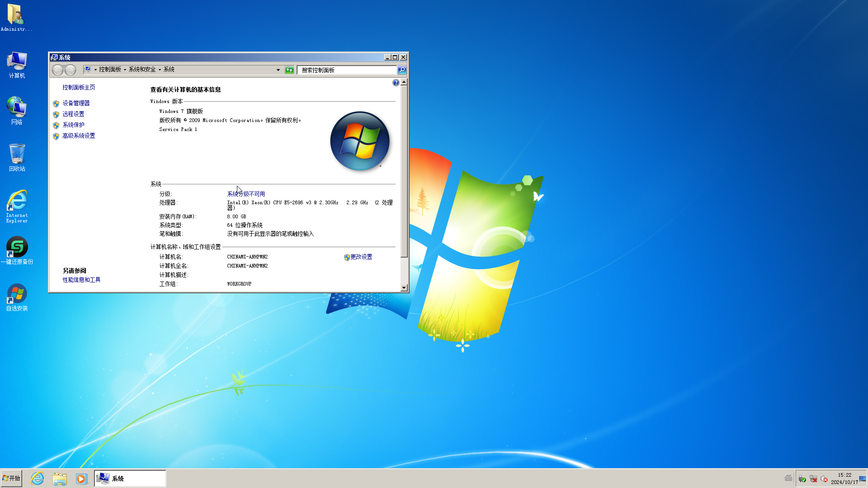The image size is (868, 488).
Task: Click the Show desktop tray button
Action: coord(863,479)
